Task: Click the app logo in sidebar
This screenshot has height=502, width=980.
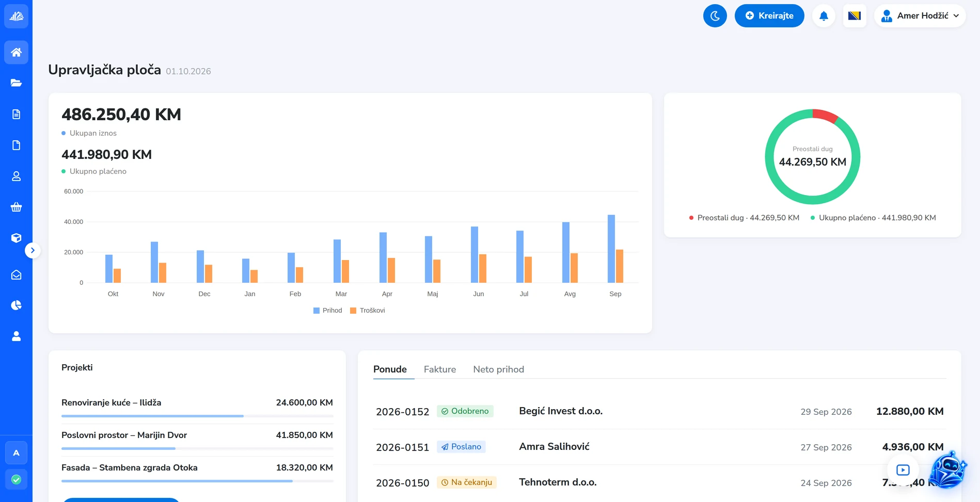Action: (x=16, y=16)
